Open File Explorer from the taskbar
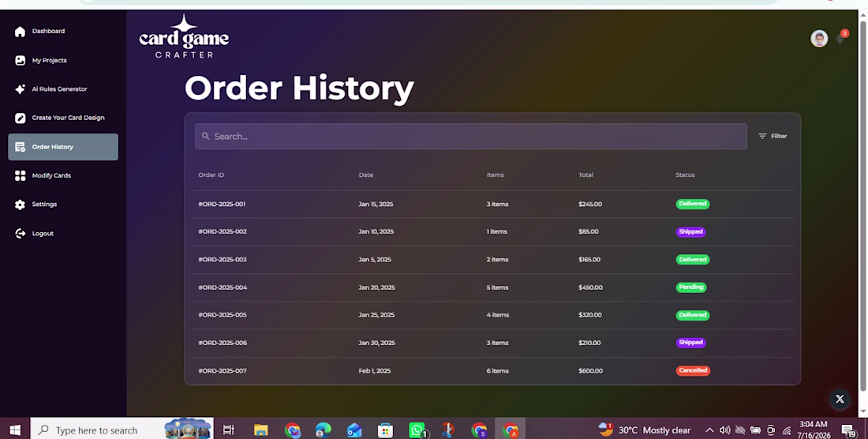 pyautogui.click(x=260, y=430)
